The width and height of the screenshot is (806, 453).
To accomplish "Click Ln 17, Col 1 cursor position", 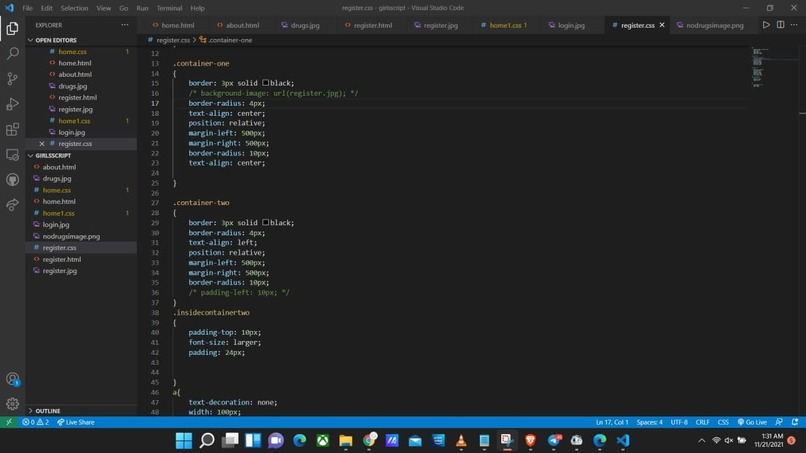I will tap(612, 422).
